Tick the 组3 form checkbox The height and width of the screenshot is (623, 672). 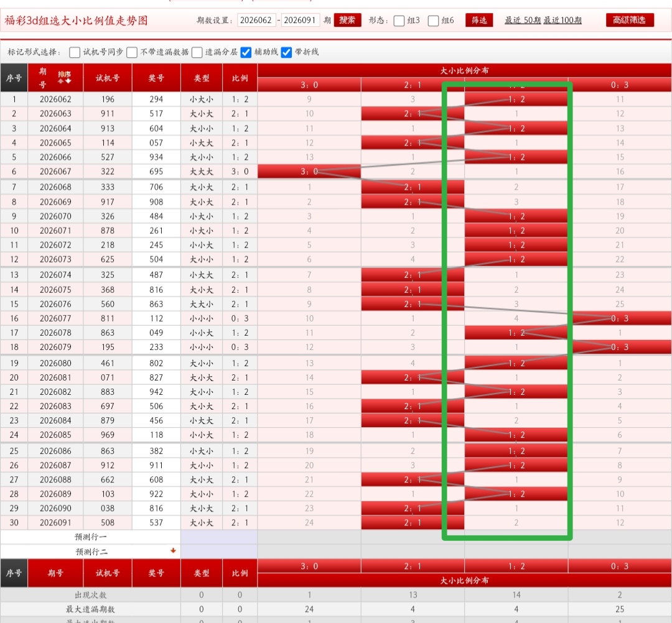(399, 21)
